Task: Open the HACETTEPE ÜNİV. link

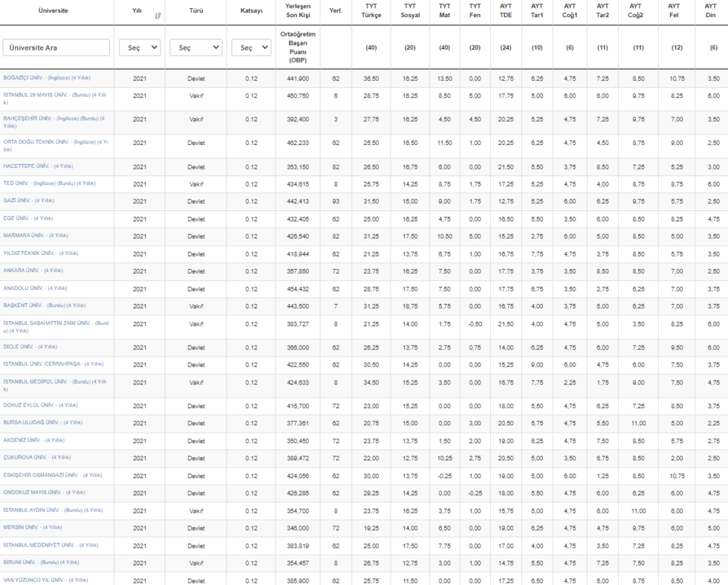Action: [x=38, y=166]
